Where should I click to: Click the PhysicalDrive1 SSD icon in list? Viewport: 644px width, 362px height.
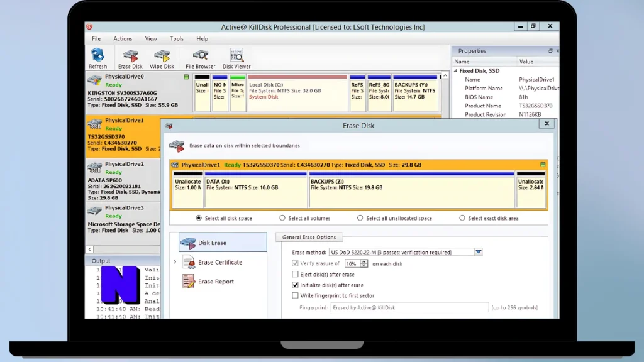[x=94, y=124]
